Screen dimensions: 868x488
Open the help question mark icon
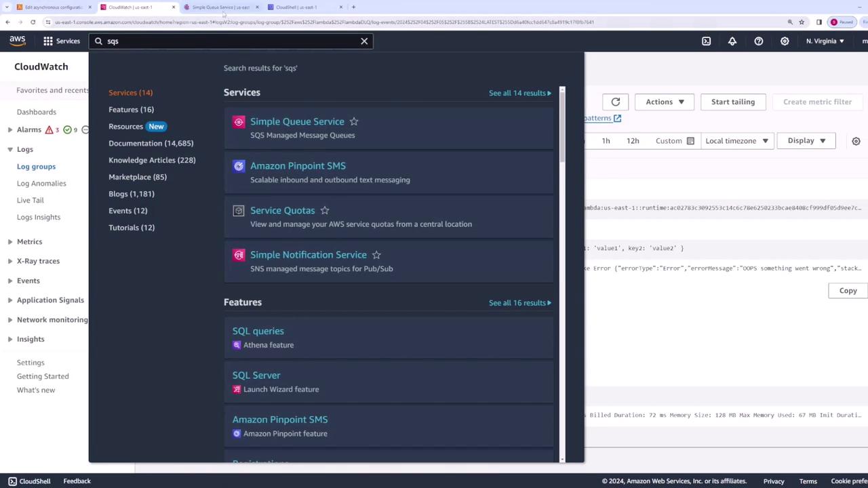(759, 41)
